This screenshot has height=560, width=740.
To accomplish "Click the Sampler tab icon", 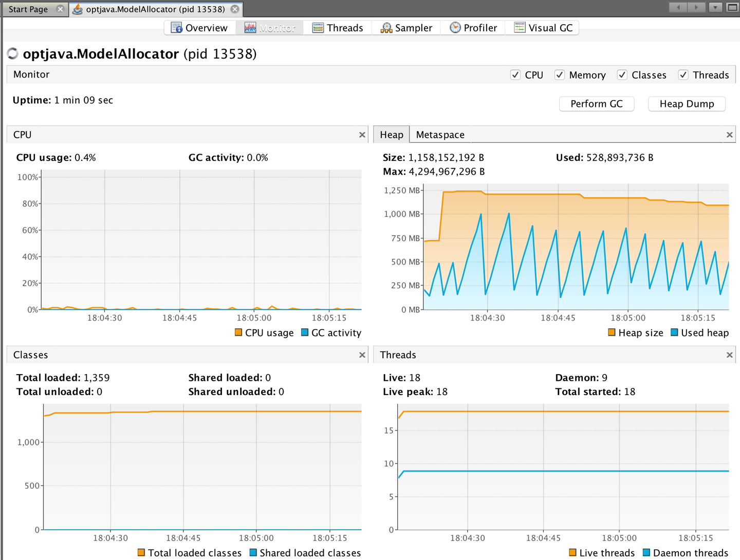I will click(x=386, y=28).
